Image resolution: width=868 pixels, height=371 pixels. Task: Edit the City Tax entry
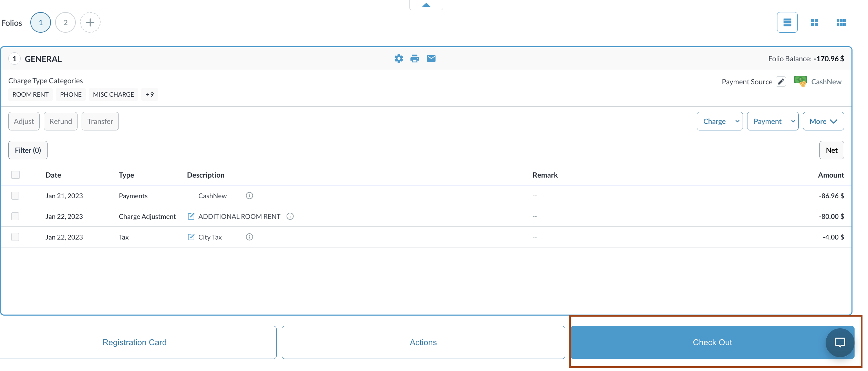[191, 237]
